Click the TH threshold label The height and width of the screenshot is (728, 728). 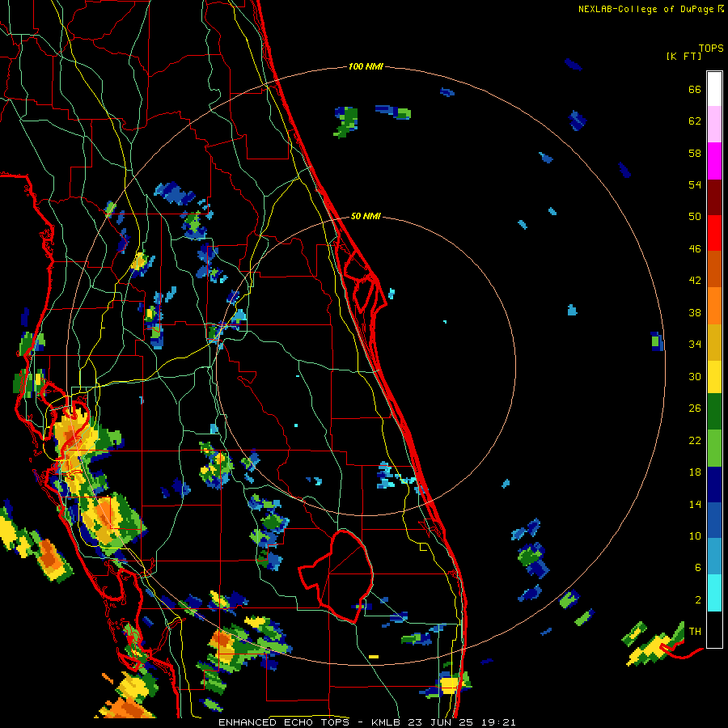pyautogui.click(x=695, y=632)
